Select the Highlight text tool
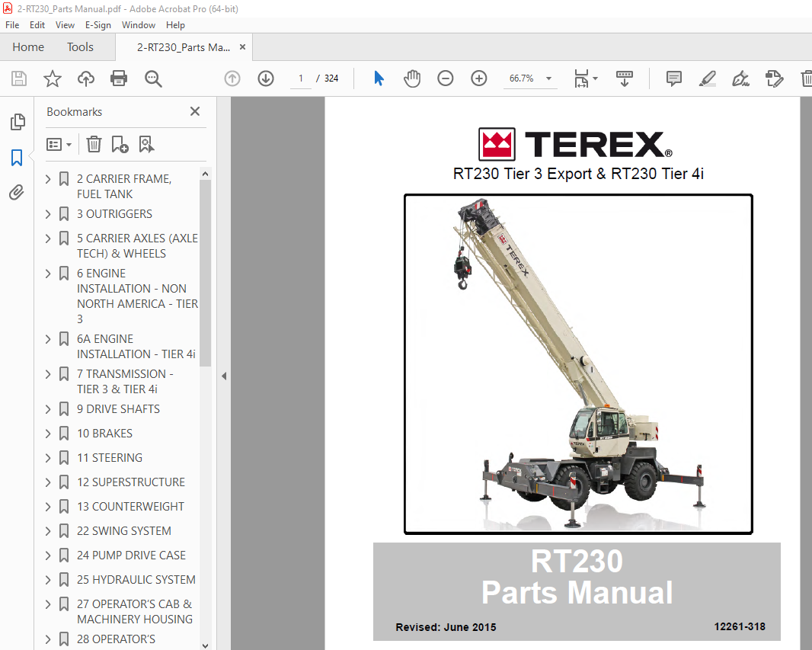 707,78
